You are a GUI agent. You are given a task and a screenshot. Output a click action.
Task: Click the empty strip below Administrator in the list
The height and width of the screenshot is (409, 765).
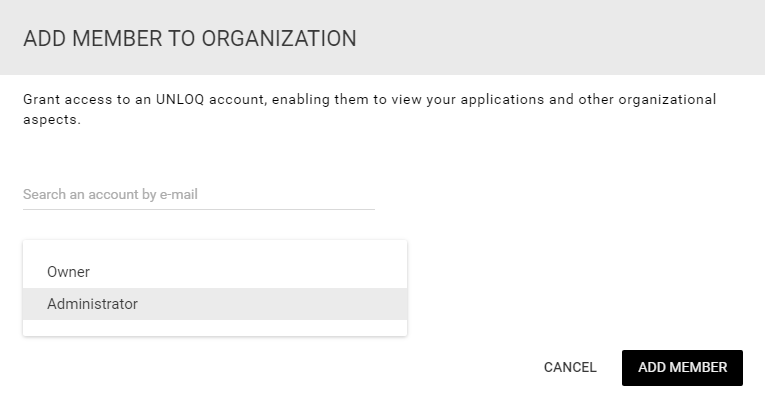click(215, 328)
